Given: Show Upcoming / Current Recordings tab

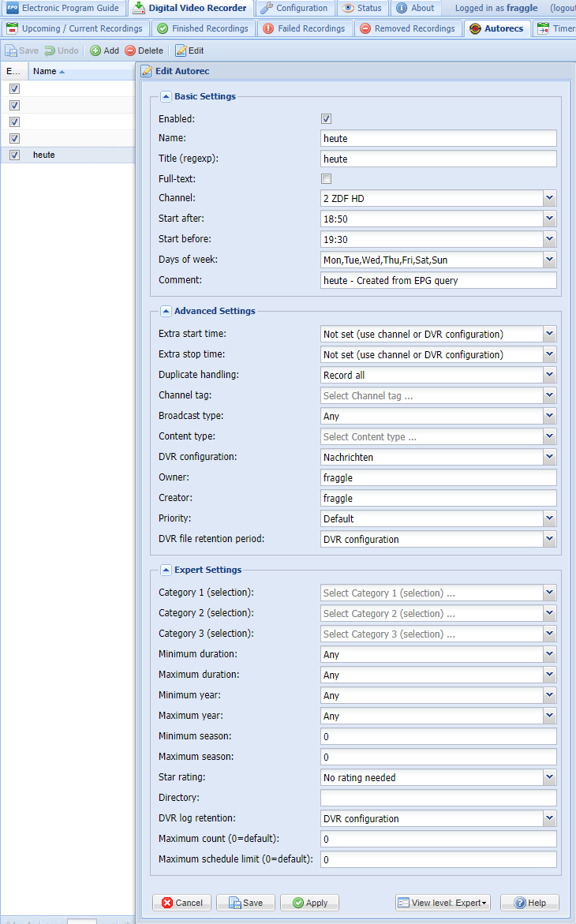Looking at the screenshot, I should pyautogui.click(x=75, y=28).
